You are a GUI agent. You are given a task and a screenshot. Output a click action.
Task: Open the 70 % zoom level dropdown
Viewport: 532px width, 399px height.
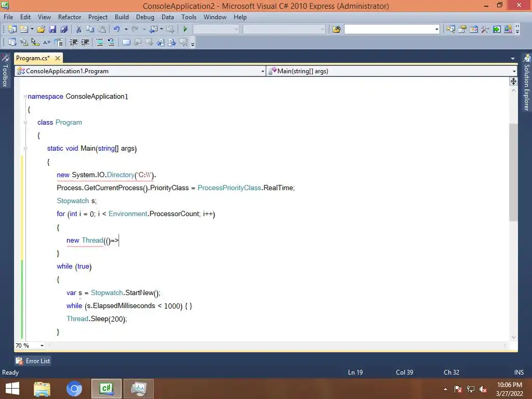click(x=42, y=345)
